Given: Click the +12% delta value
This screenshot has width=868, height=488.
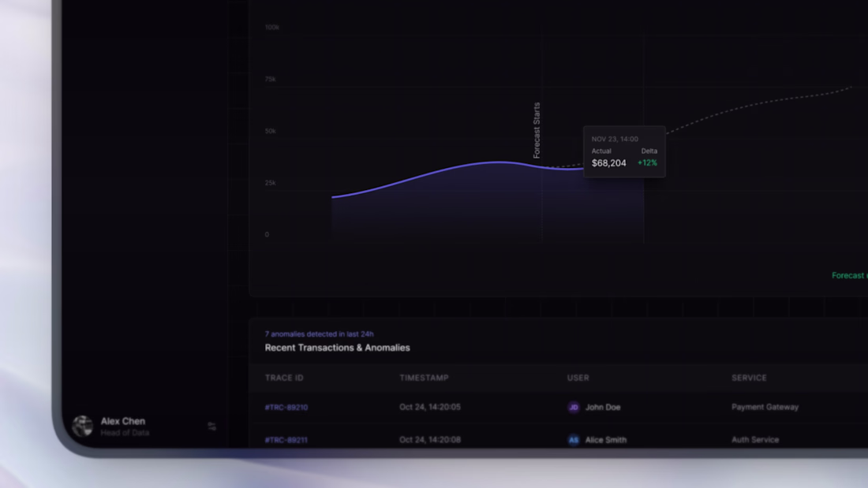Looking at the screenshot, I should click(x=647, y=162).
